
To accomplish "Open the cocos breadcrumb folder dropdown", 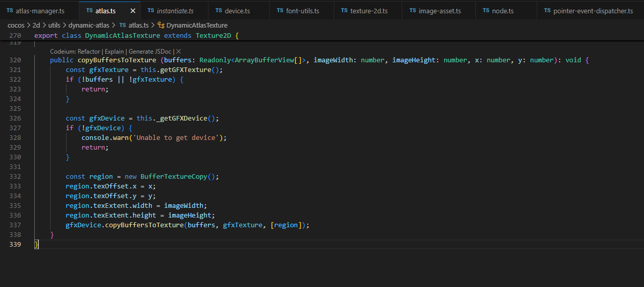I will [x=16, y=25].
